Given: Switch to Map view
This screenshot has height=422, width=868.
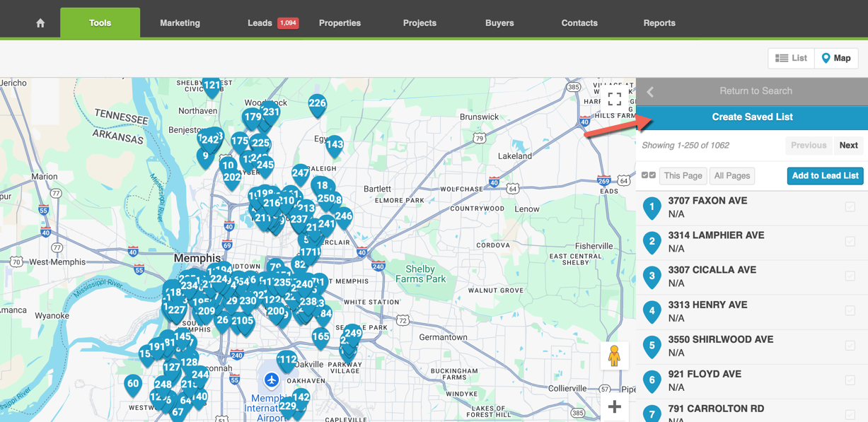Looking at the screenshot, I should point(836,58).
